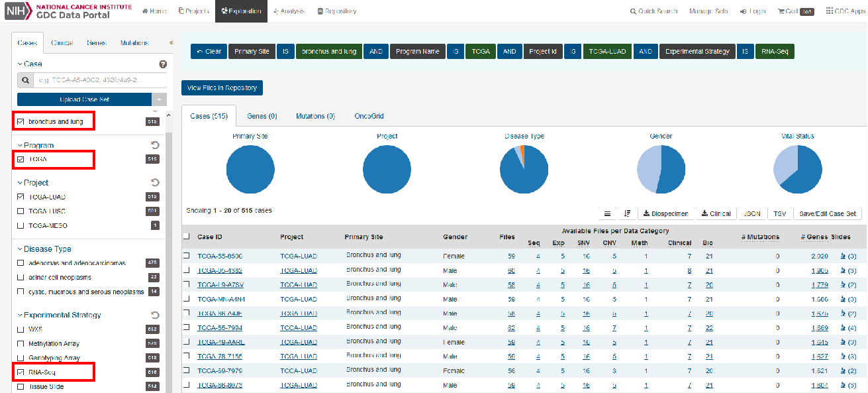The height and width of the screenshot is (393, 868).
Task: Download Clinical data from table toolbar
Action: (716, 213)
